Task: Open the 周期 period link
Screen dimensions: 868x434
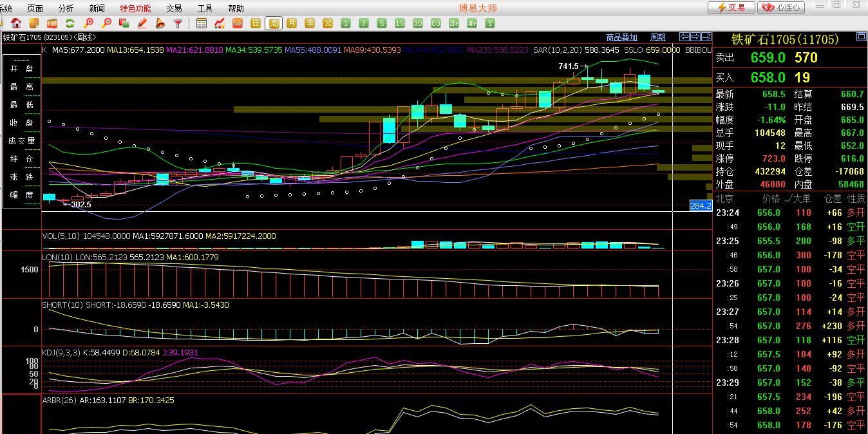Action: tap(658, 37)
